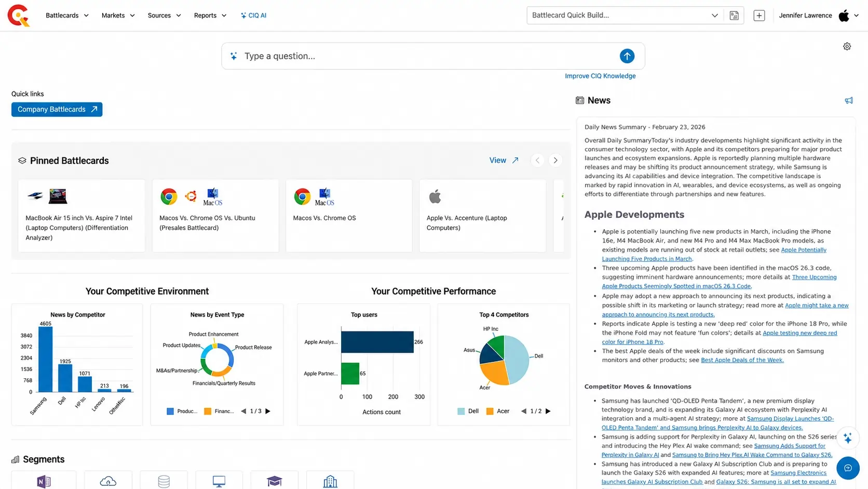The image size is (868, 489).
Task: Open the chat support bubble button
Action: 848,468
